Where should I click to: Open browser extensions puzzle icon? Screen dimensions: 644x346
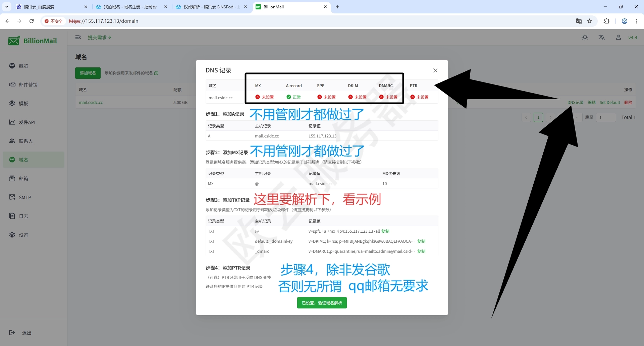coord(606,21)
